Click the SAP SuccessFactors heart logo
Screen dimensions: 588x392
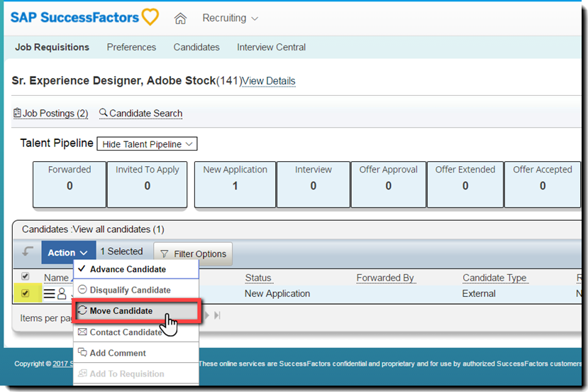150,17
